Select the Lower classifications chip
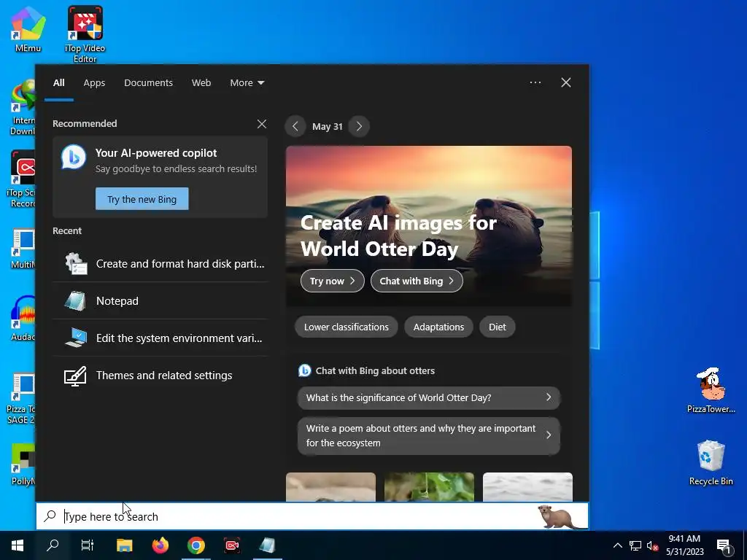The image size is (747, 560). point(347,327)
